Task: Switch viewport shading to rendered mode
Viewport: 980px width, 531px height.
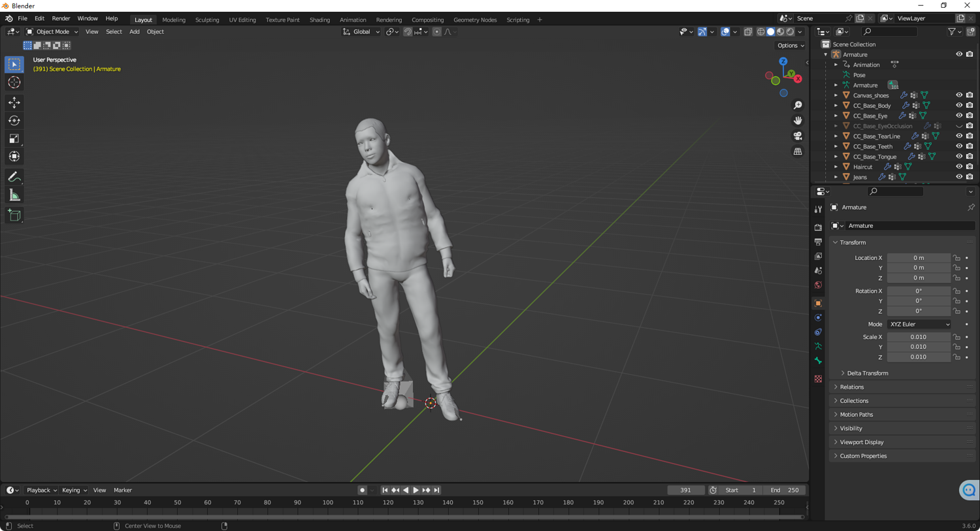Action: (x=790, y=31)
